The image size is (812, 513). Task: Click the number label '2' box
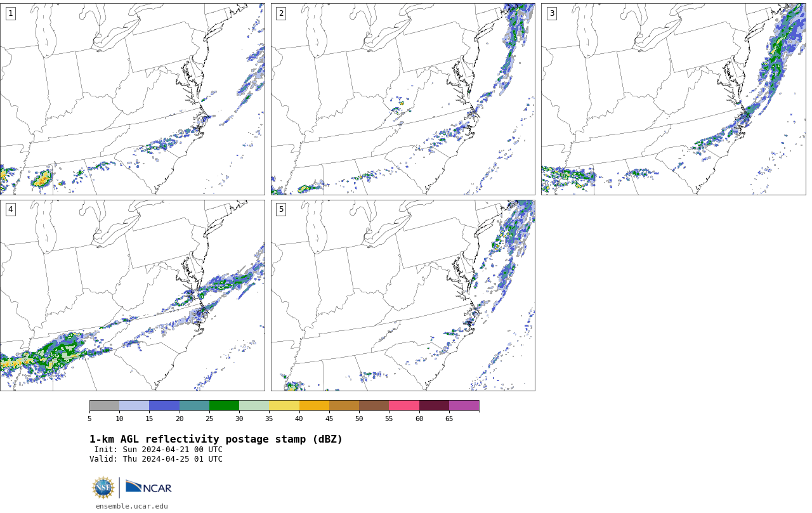281,13
